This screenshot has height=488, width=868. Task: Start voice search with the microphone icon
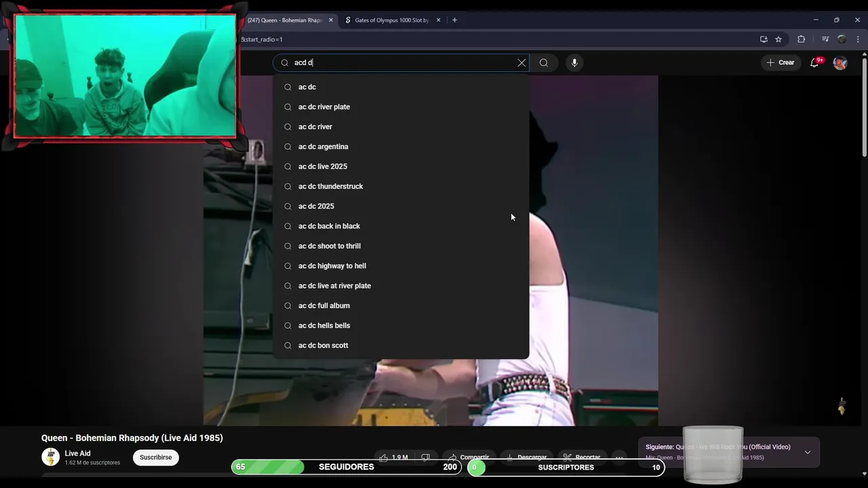574,62
